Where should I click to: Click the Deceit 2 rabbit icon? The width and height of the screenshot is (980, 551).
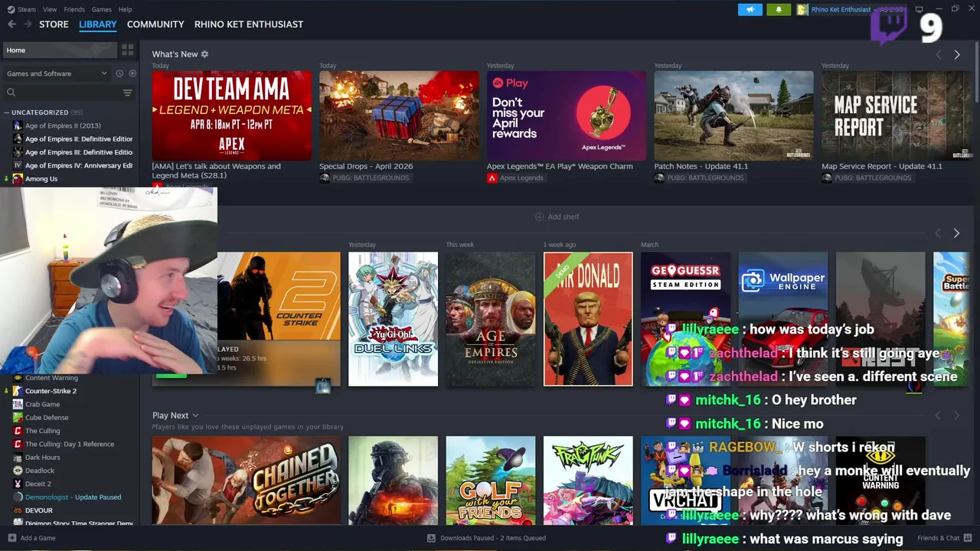tap(18, 484)
